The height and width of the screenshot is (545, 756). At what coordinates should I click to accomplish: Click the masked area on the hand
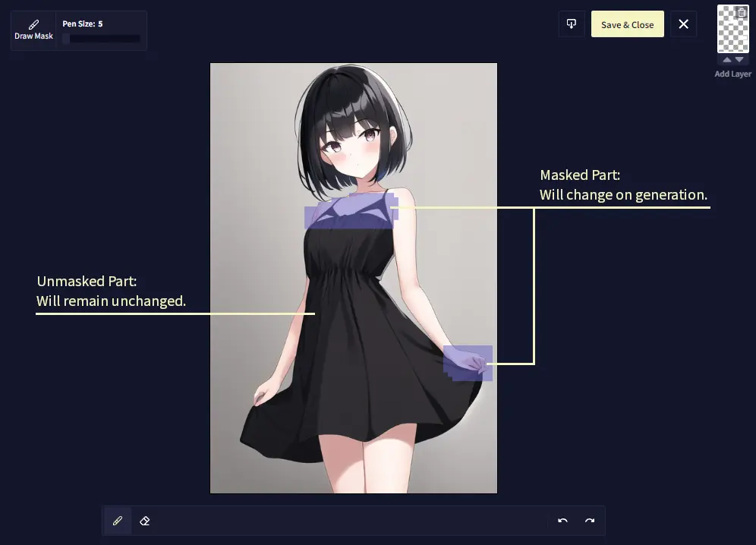click(468, 362)
